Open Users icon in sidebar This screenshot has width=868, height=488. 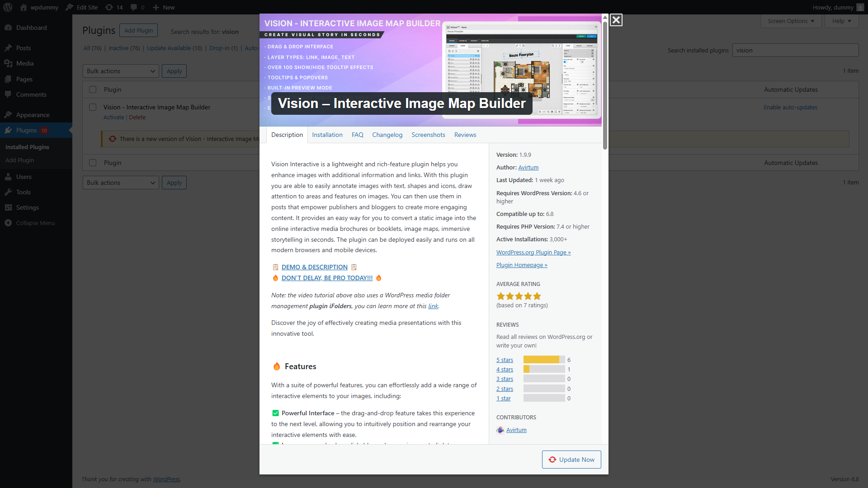pyautogui.click(x=8, y=177)
